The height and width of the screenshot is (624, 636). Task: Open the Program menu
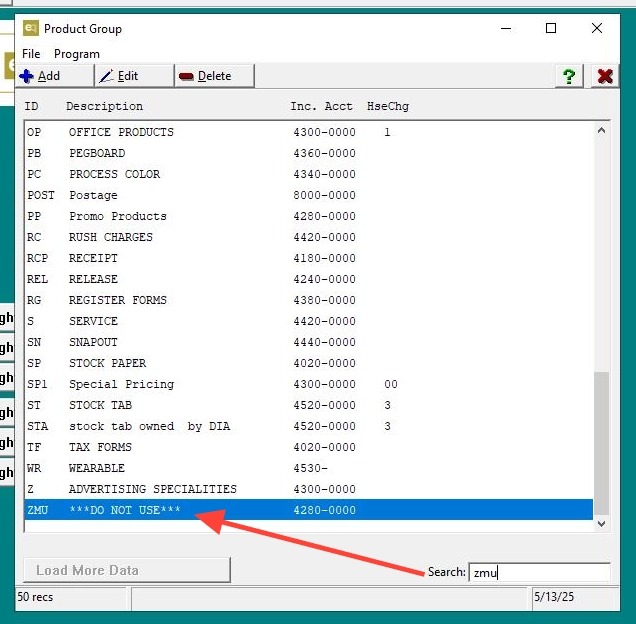click(x=77, y=54)
